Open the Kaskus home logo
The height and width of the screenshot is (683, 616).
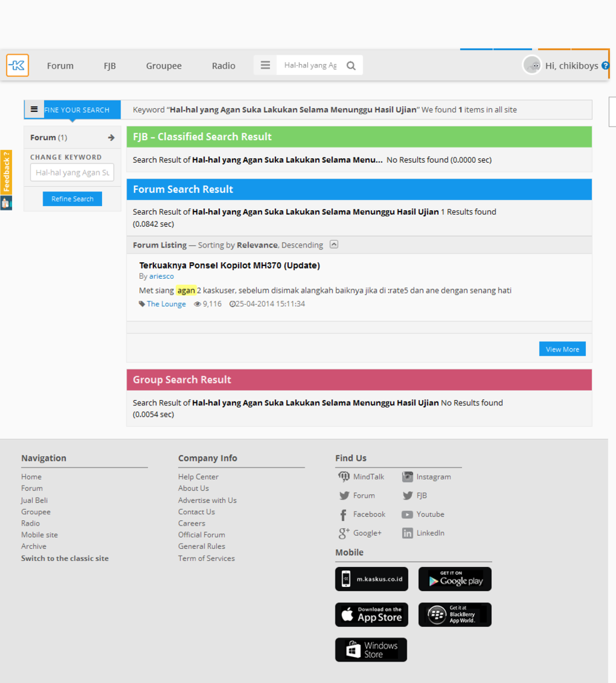pos(17,65)
